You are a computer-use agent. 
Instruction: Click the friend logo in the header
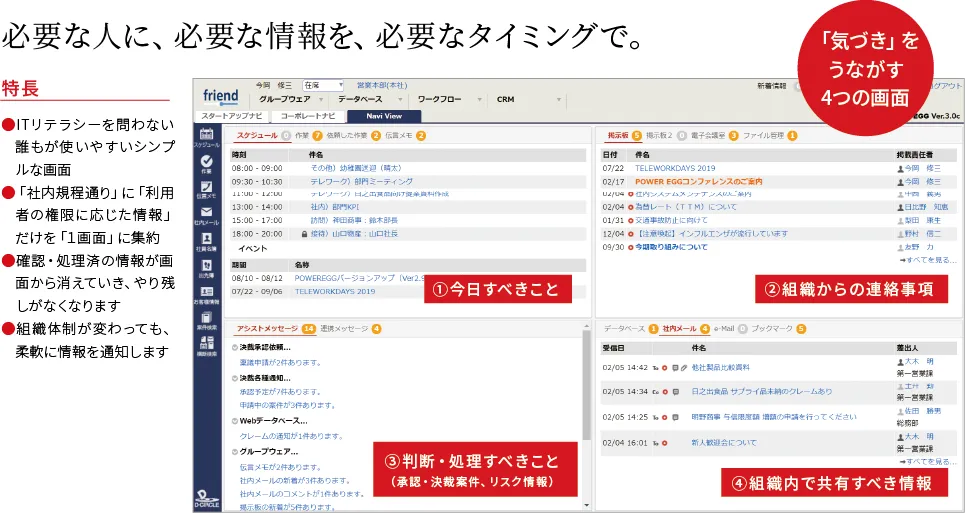point(220,97)
